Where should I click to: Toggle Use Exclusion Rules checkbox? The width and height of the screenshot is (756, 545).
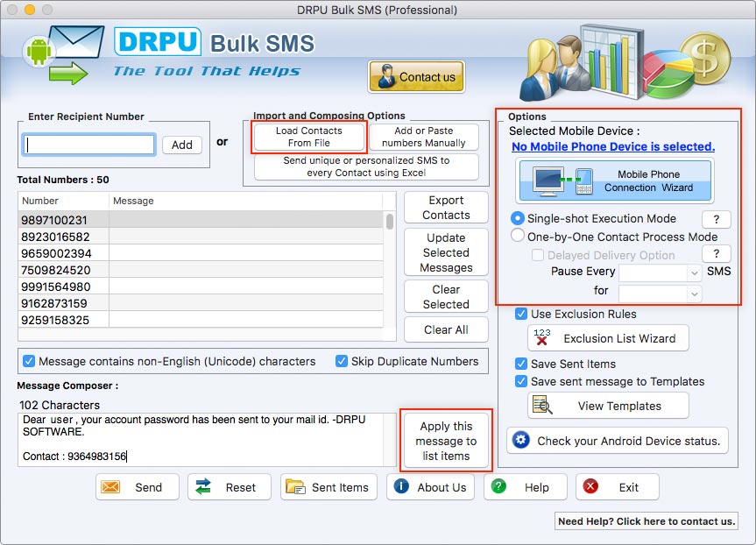[x=520, y=314]
